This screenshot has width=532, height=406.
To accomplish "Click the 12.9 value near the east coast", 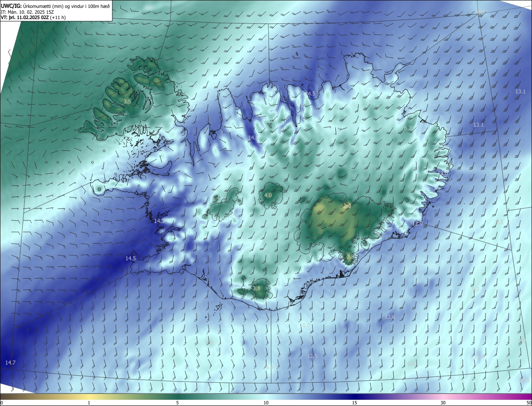I will coord(417,224).
